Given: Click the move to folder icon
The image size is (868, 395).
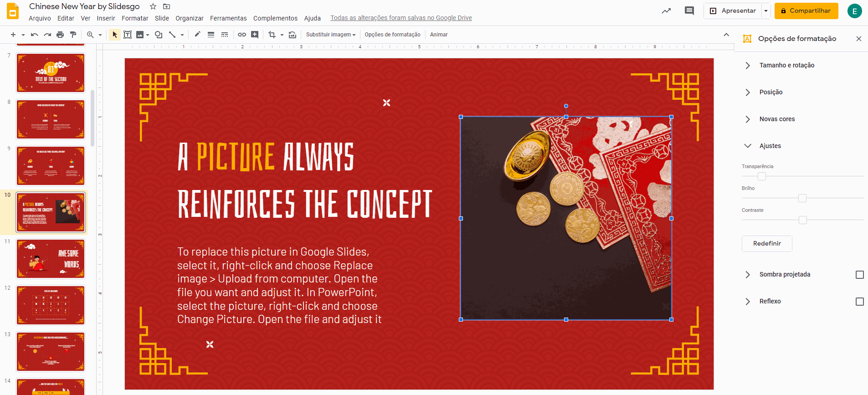Looking at the screenshot, I should (166, 6).
